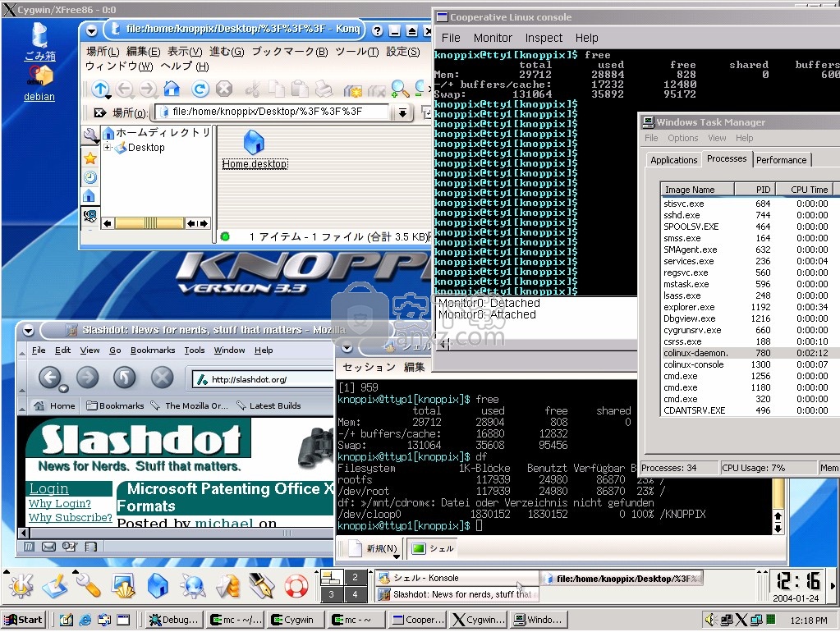Click Konqueror's Home toolbar icon
Image resolution: width=840 pixels, height=632 pixels.
click(x=172, y=89)
